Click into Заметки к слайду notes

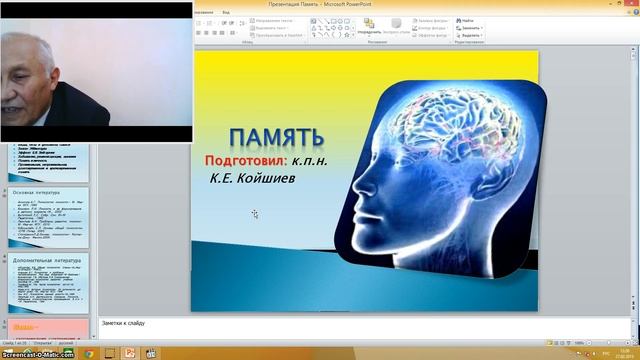(x=364, y=328)
